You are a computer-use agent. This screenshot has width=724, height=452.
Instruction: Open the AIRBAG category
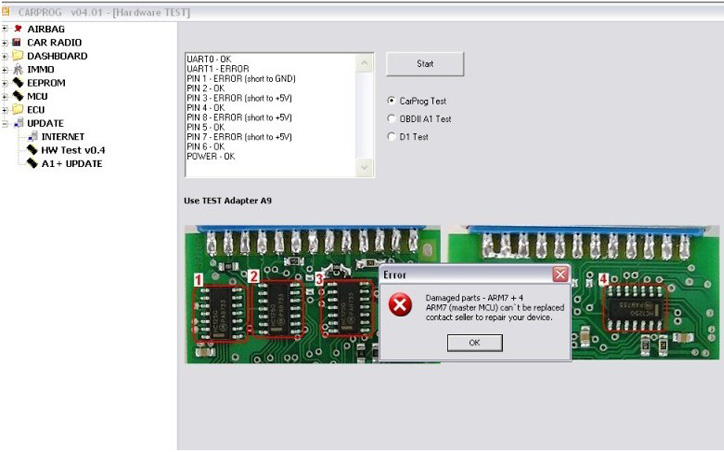(46, 29)
